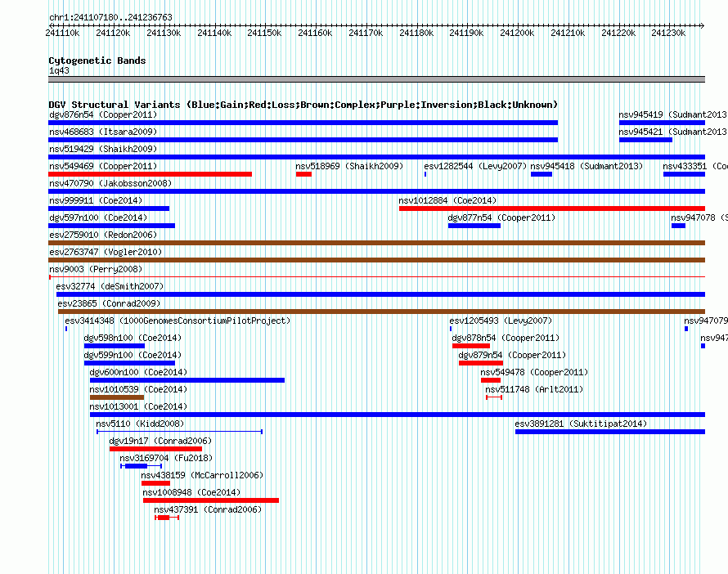Click the nsv470790 (Jakobsson2008) label
This screenshot has width=728, height=574.
click(x=110, y=183)
